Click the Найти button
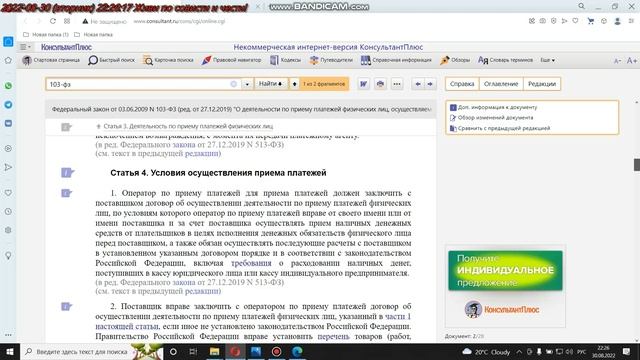Viewport: 640px width, 360px height. pos(271,84)
